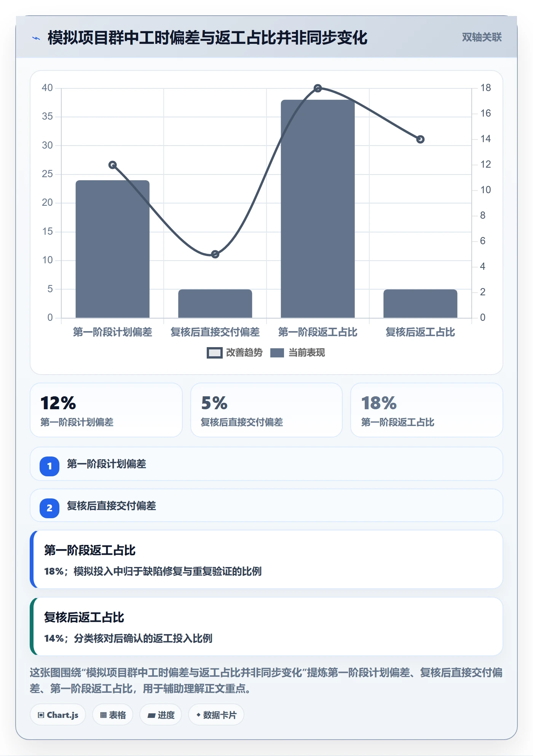Click the 双轴关联 tag in the header
This screenshot has width=533, height=756.
[482, 37]
